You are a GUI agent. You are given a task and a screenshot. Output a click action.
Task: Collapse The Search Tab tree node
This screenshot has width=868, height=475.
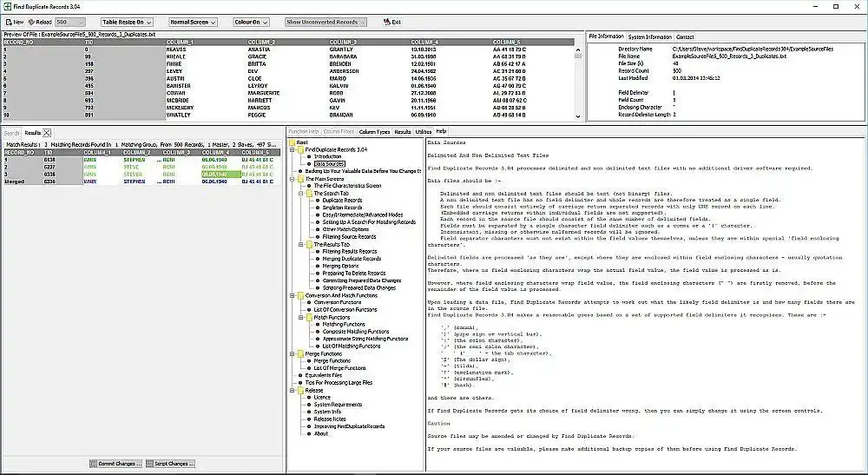(x=302, y=193)
